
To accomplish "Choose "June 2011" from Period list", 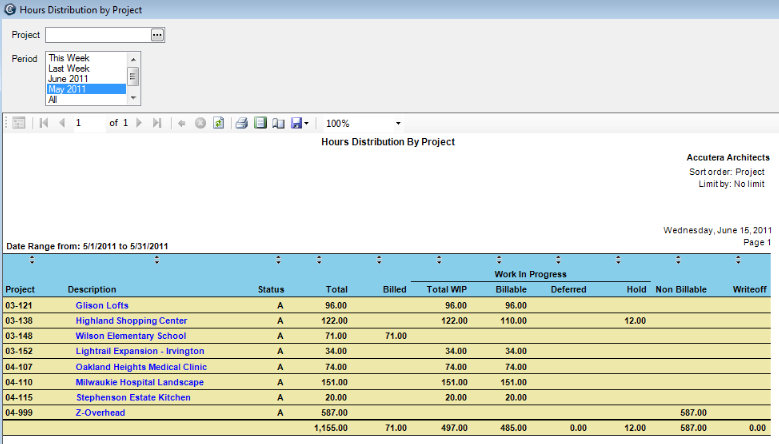I will coord(68,79).
